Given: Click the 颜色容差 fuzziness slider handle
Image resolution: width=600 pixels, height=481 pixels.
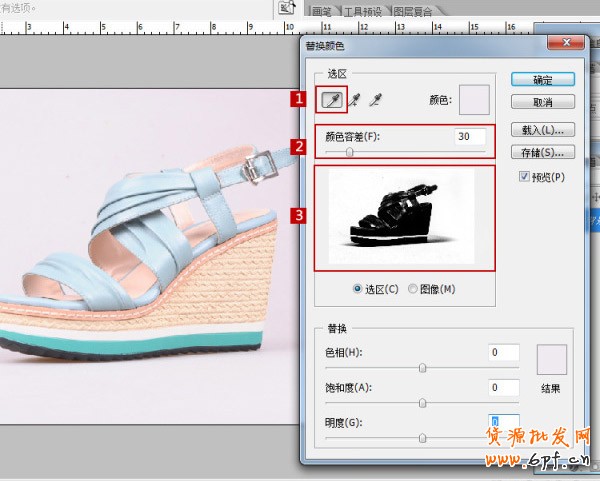Looking at the screenshot, I should pos(349,153).
